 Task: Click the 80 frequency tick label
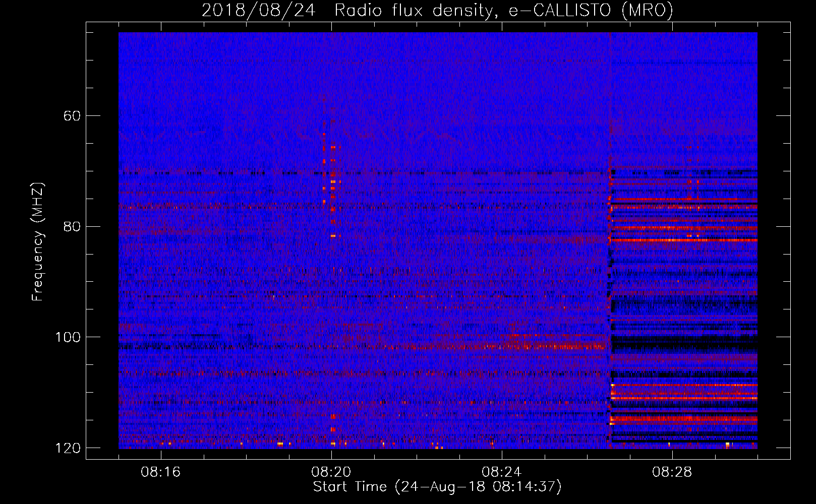tap(72, 226)
